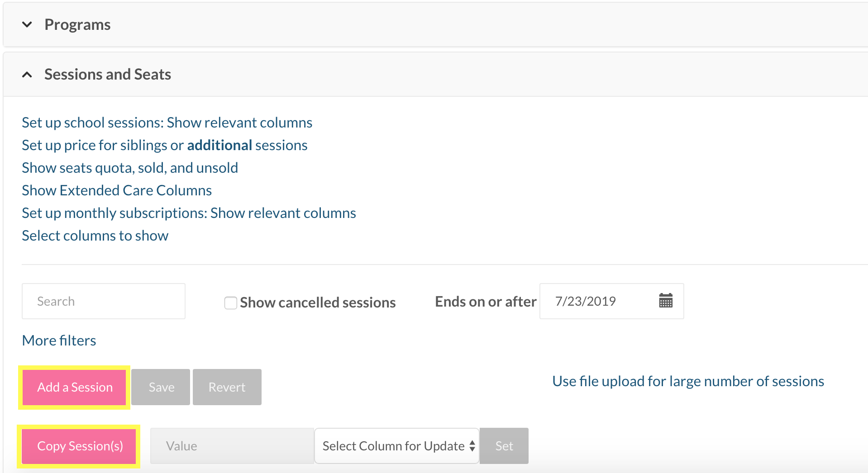Open file upload for large sessions link
This screenshot has width=868, height=473.
tap(688, 381)
